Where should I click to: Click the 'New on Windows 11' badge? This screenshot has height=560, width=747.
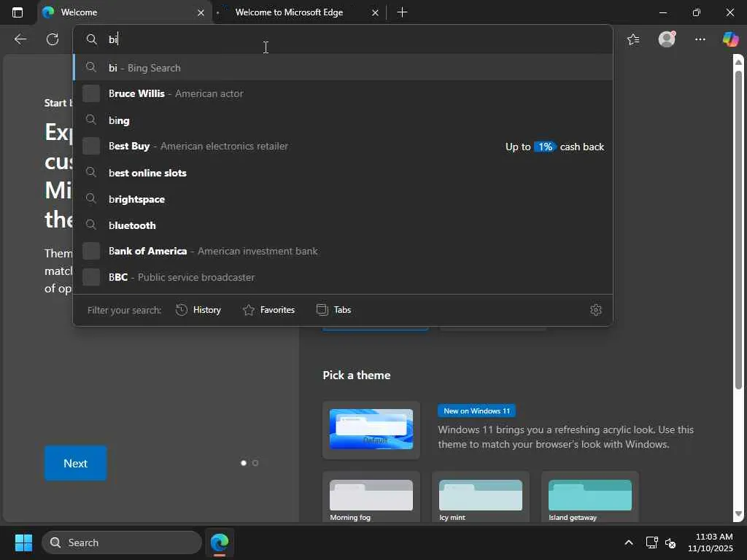(x=476, y=411)
